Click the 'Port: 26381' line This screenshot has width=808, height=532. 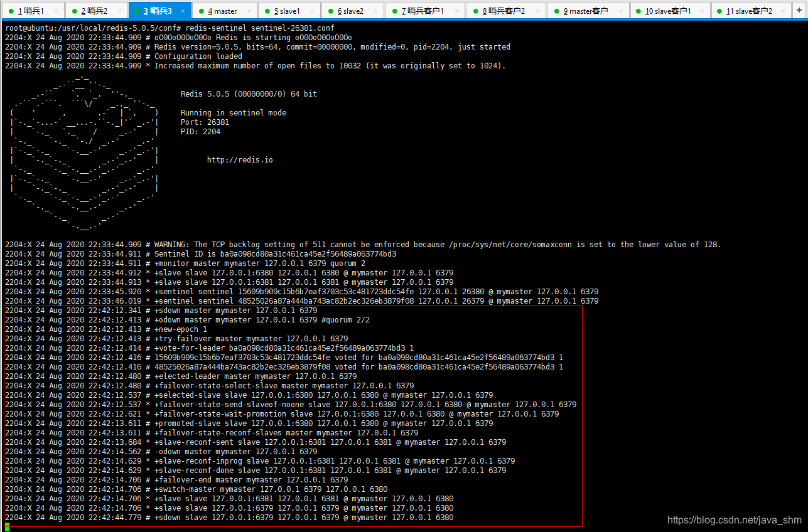[x=205, y=122]
